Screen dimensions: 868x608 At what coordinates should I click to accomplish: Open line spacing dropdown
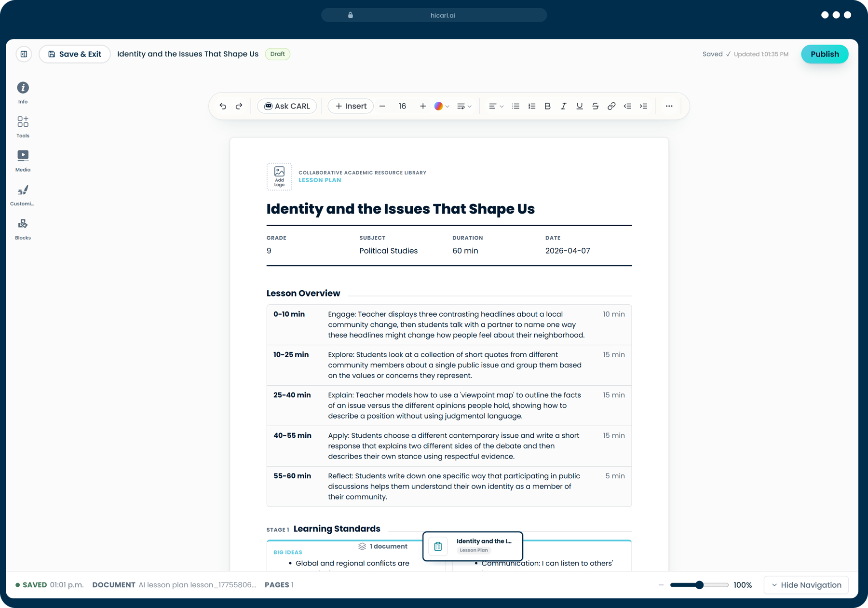(464, 106)
